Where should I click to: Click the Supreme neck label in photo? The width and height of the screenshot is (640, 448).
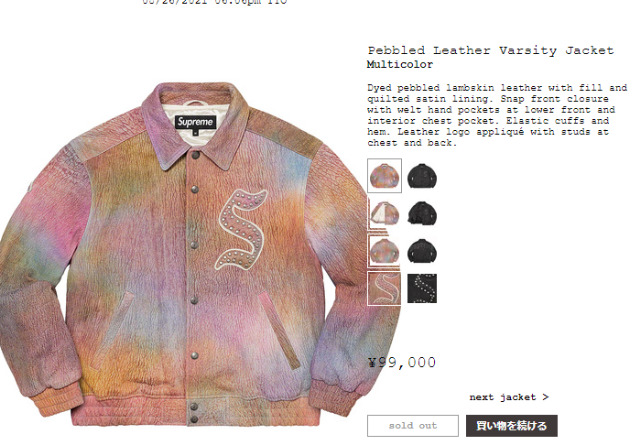click(196, 122)
